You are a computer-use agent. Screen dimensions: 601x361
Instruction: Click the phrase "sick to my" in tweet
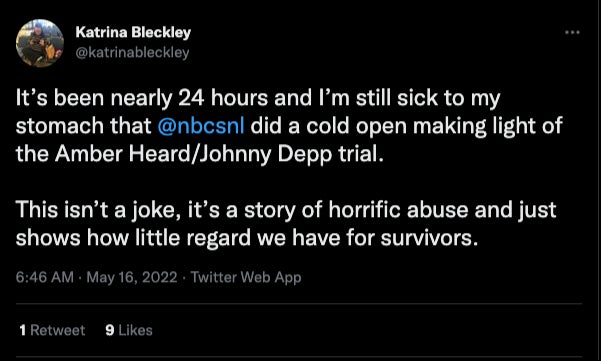448,99
